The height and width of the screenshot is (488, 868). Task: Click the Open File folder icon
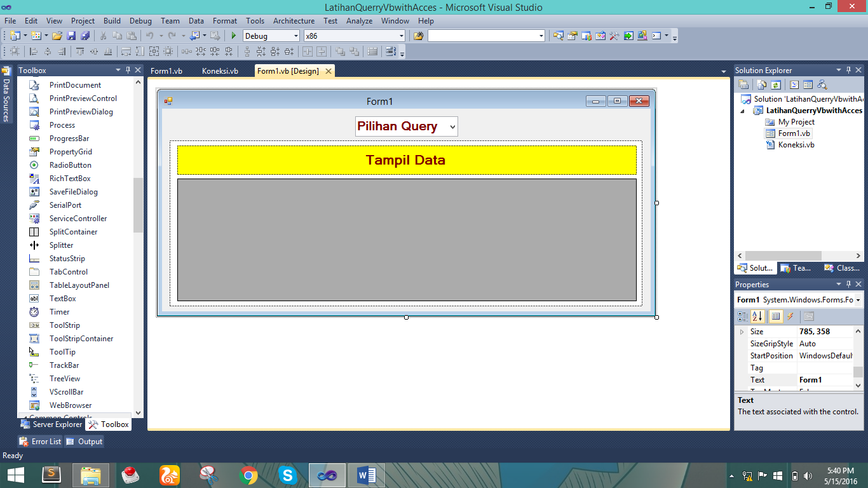[x=57, y=36]
